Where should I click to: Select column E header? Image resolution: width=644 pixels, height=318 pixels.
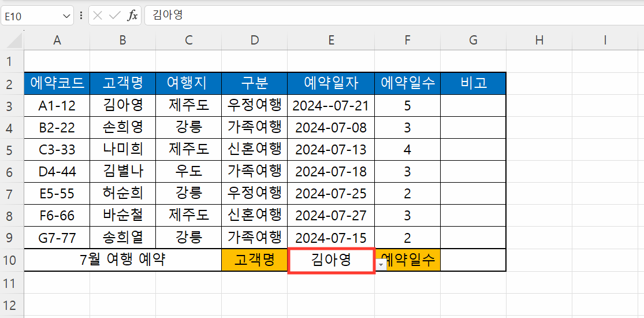(x=331, y=40)
